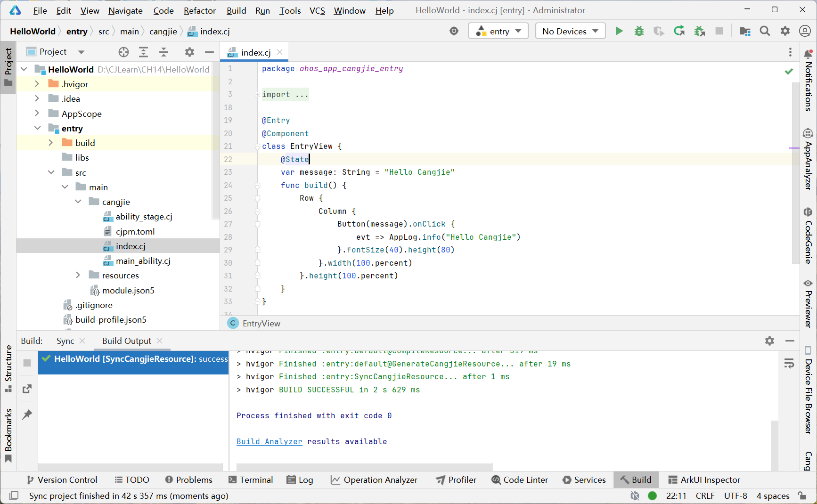
Task: Open the VCS menu
Action: point(317,10)
